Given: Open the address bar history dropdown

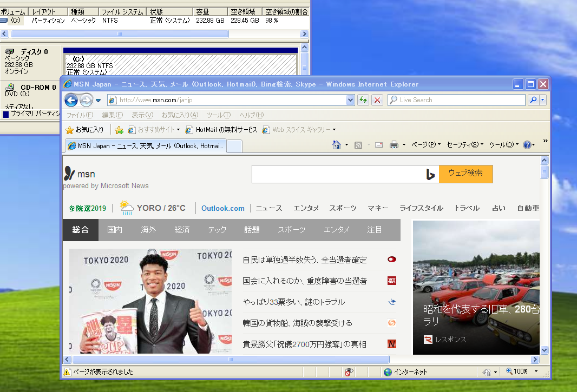Looking at the screenshot, I should 350,100.
